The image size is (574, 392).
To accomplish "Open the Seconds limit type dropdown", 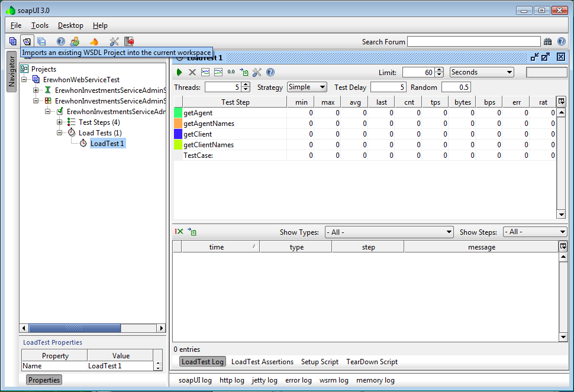I will [x=482, y=72].
